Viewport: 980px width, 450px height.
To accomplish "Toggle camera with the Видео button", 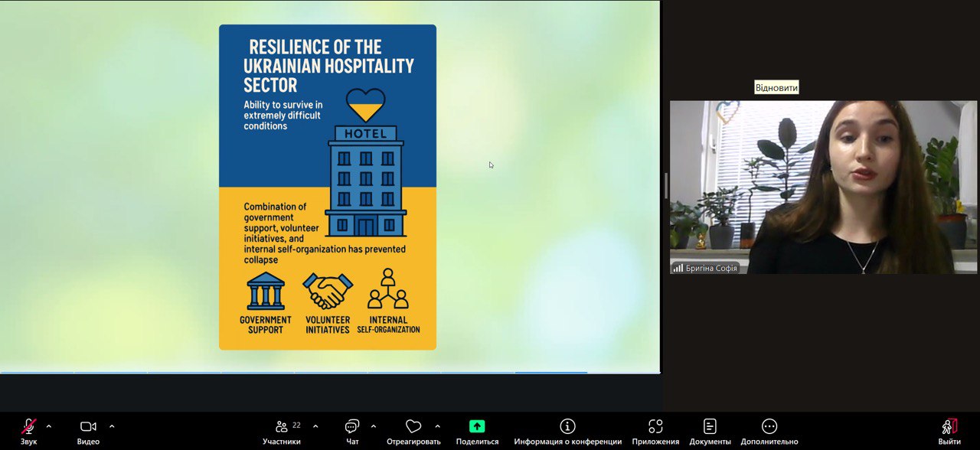I will pos(88,427).
